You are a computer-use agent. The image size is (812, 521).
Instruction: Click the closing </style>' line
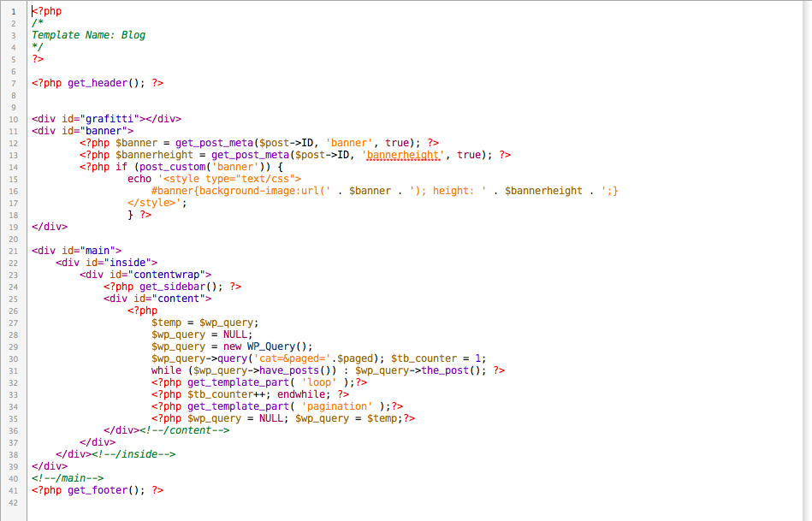point(157,203)
